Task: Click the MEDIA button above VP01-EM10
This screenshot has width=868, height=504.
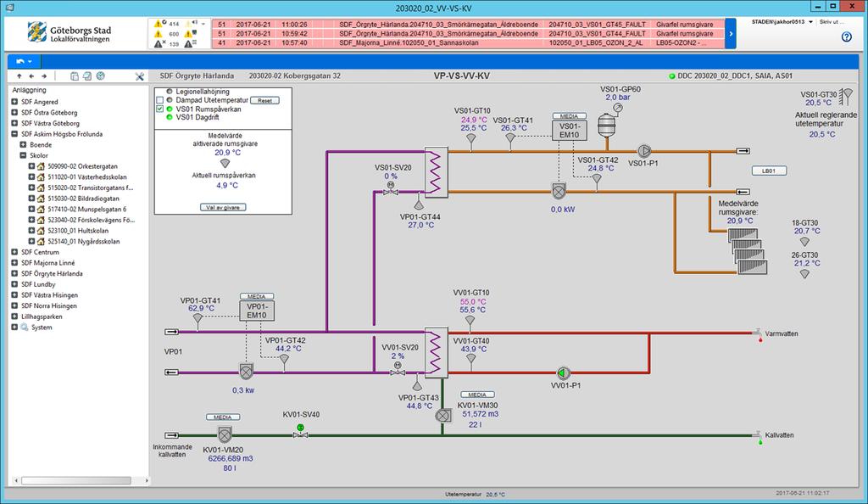Action: pyautogui.click(x=256, y=296)
